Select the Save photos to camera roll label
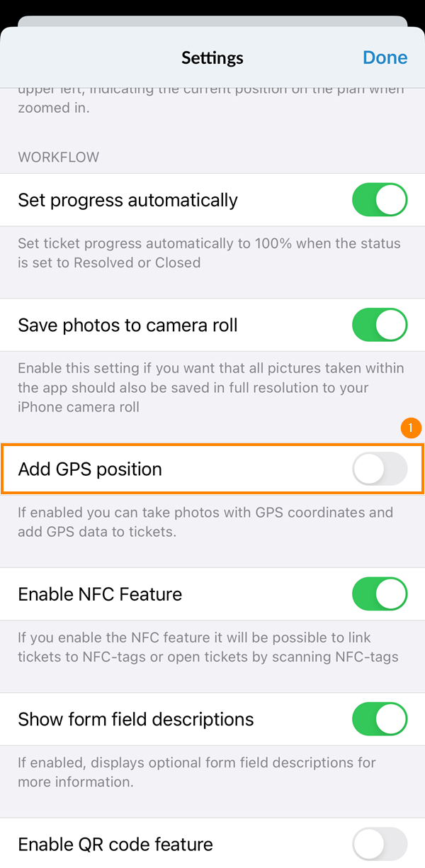Viewport: 425px width, 868px height. (127, 325)
